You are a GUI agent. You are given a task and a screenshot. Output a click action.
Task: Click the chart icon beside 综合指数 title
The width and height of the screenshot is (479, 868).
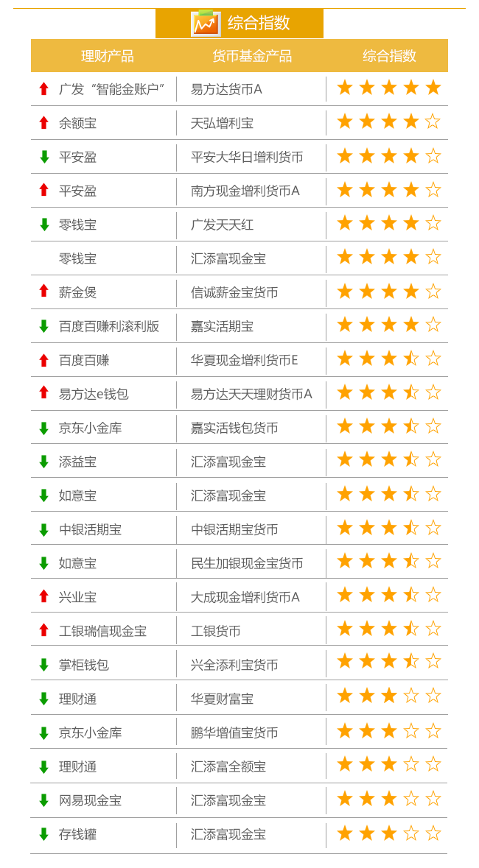[x=206, y=24]
